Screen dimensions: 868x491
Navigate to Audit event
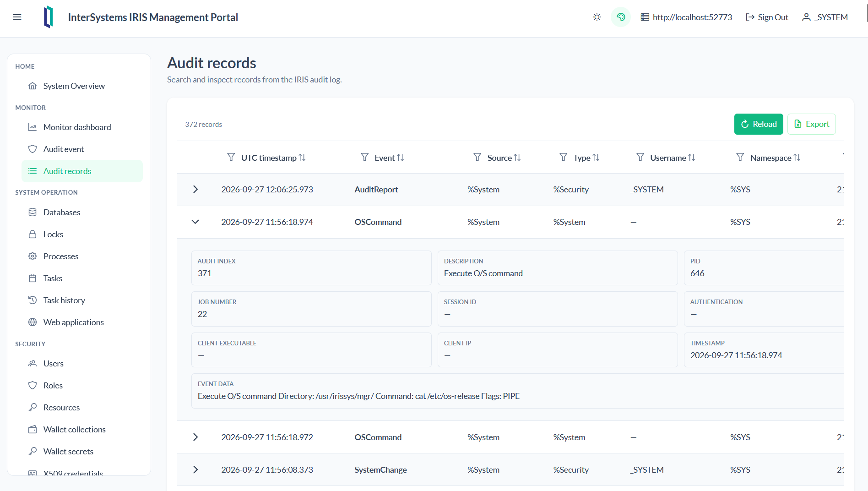coord(82,149)
